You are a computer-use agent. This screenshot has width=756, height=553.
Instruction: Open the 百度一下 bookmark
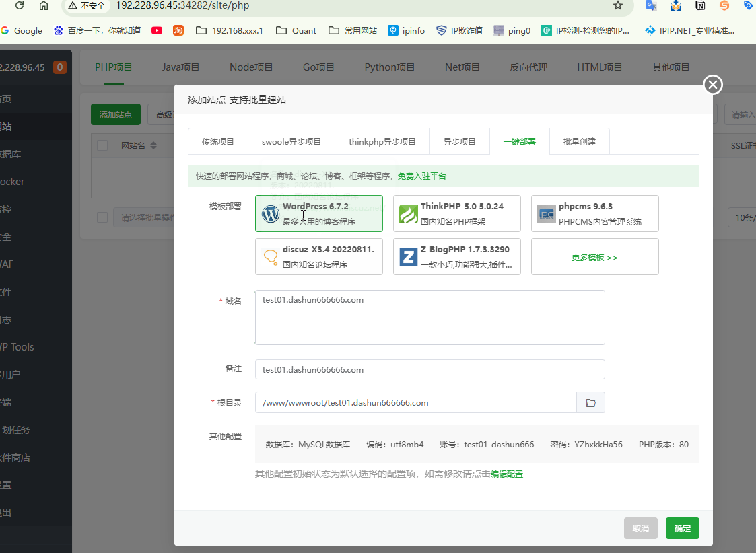(x=98, y=30)
